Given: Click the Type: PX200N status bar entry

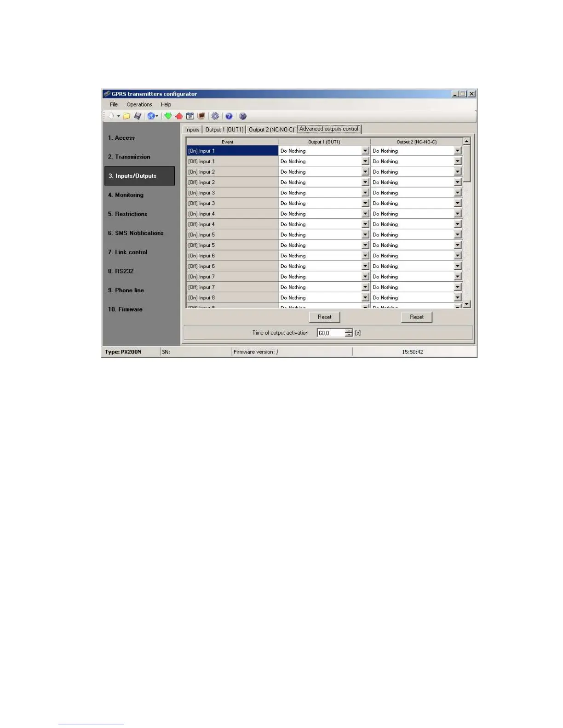Looking at the screenshot, I should [123, 352].
